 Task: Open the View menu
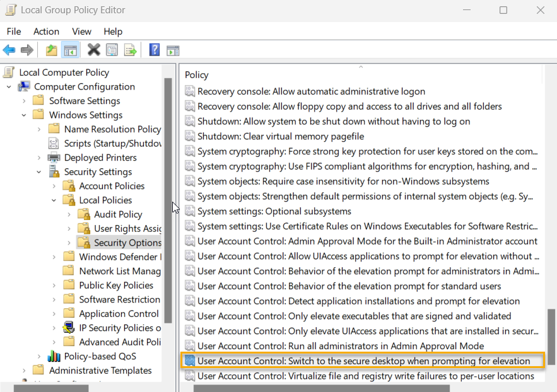(81, 31)
